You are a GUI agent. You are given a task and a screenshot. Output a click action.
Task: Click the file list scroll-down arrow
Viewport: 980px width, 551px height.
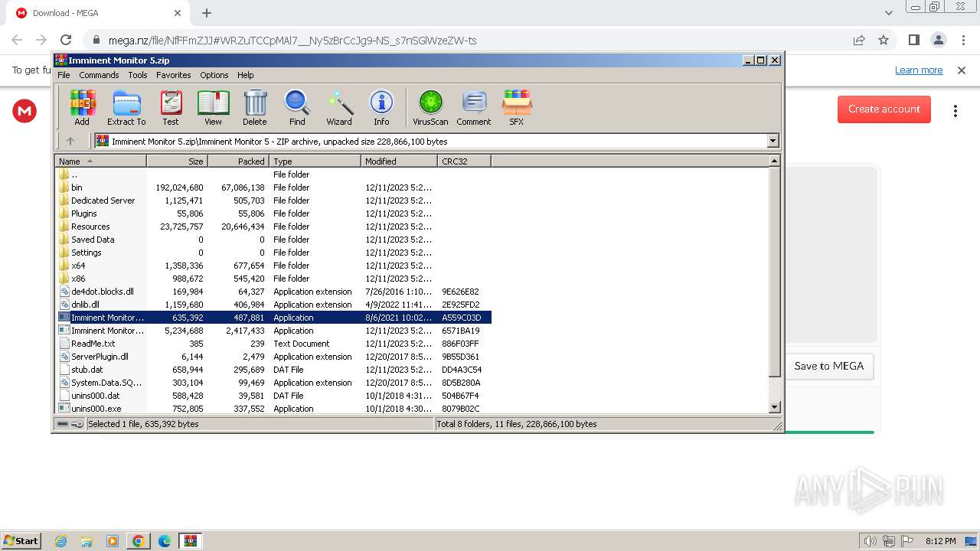click(774, 407)
